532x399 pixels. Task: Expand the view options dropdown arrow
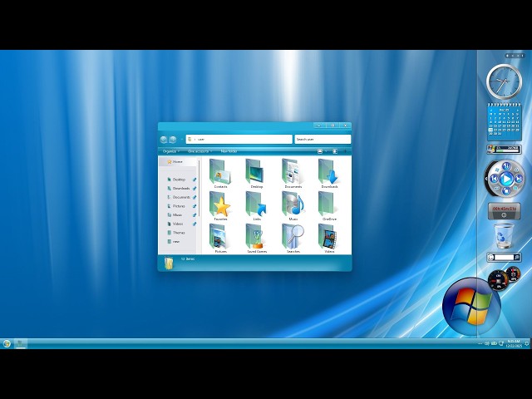(x=327, y=151)
